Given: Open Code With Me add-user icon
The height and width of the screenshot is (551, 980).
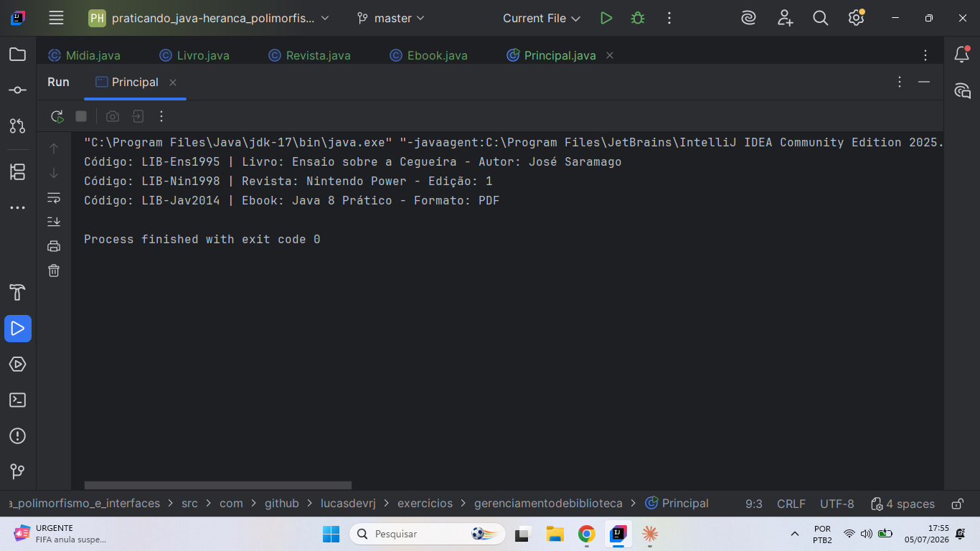Looking at the screenshot, I should tap(785, 18).
